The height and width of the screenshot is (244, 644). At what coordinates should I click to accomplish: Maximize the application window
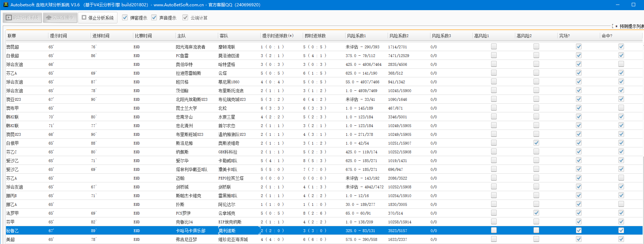click(x=633, y=5)
